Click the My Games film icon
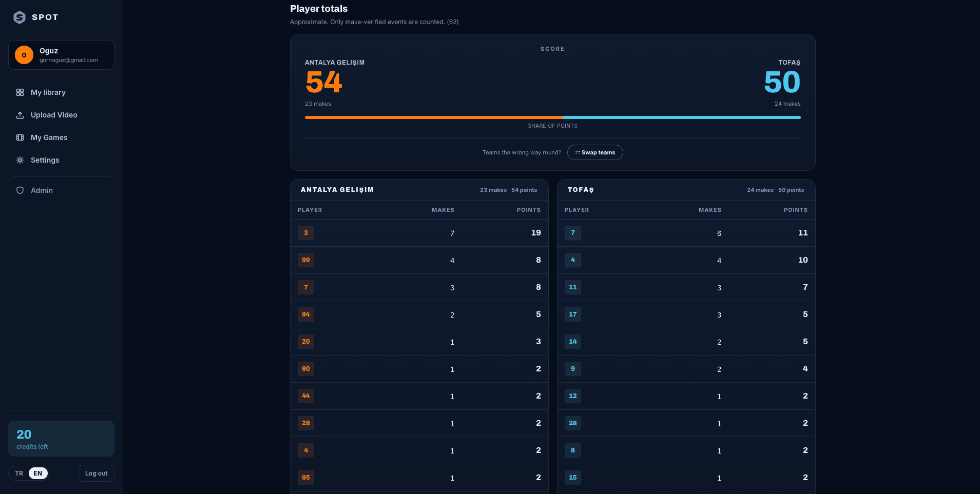The image size is (980, 494). (x=20, y=137)
